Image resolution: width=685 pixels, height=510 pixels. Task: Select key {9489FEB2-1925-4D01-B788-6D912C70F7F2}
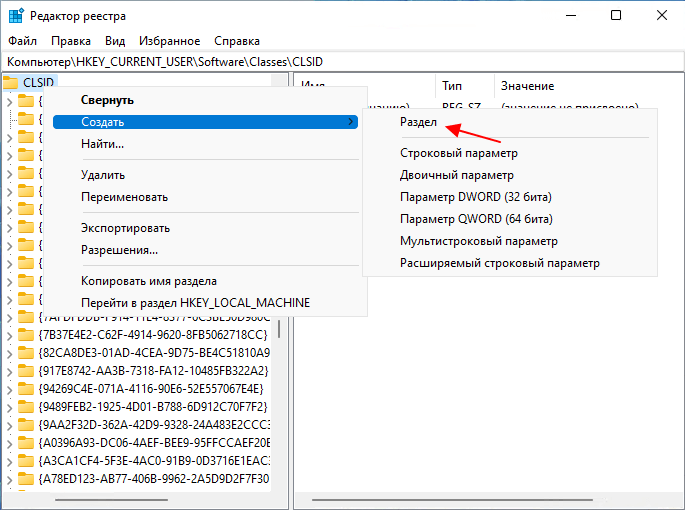153,407
